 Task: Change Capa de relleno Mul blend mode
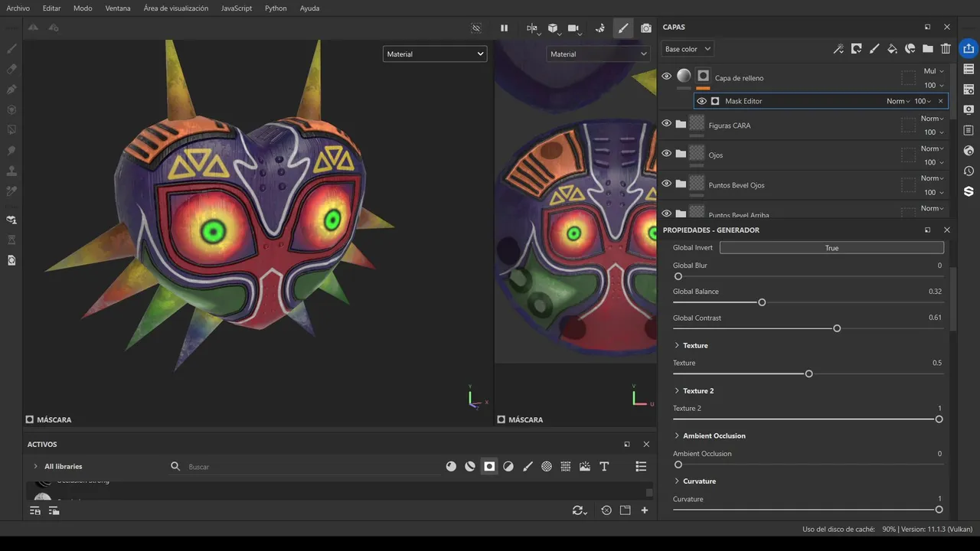933,71
